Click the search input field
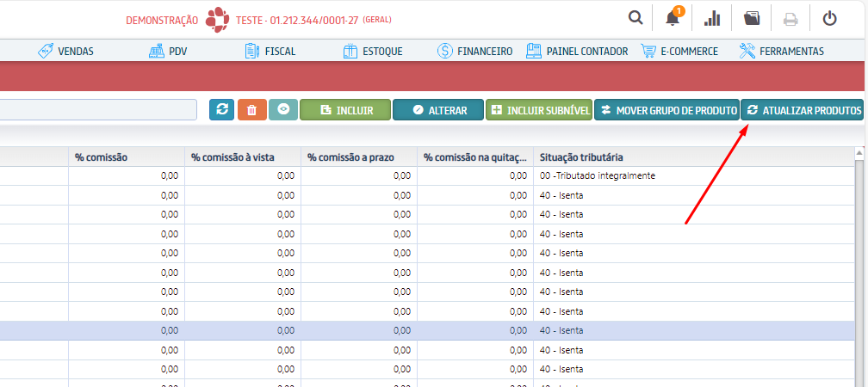 (x=98, y=110)
